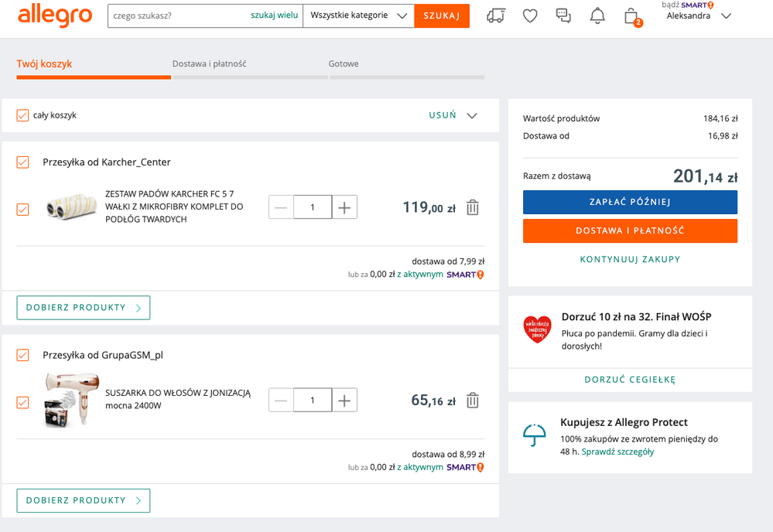Uncheck the cały koszyk checkbox

22,115
